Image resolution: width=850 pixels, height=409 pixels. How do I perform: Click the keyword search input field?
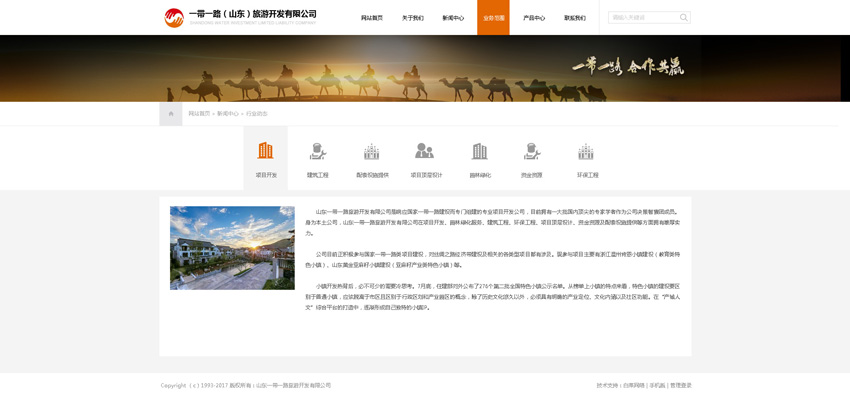pos(642,18)
